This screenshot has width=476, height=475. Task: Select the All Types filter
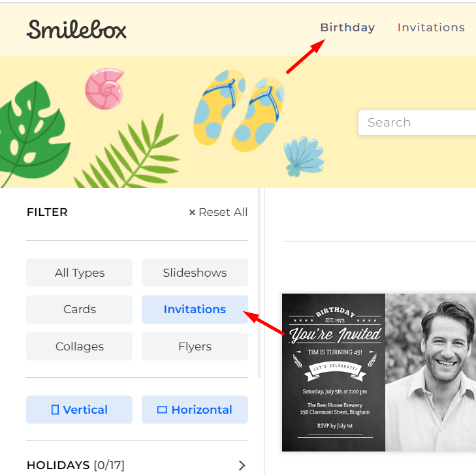(x=79, y=273)
